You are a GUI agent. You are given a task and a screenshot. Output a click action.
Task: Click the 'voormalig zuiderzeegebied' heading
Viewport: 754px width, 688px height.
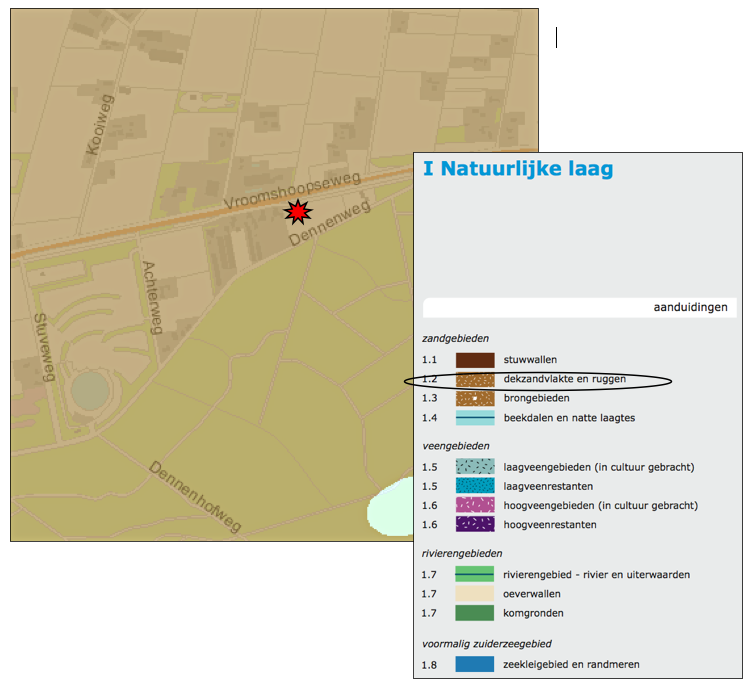[x=487, y=644]
